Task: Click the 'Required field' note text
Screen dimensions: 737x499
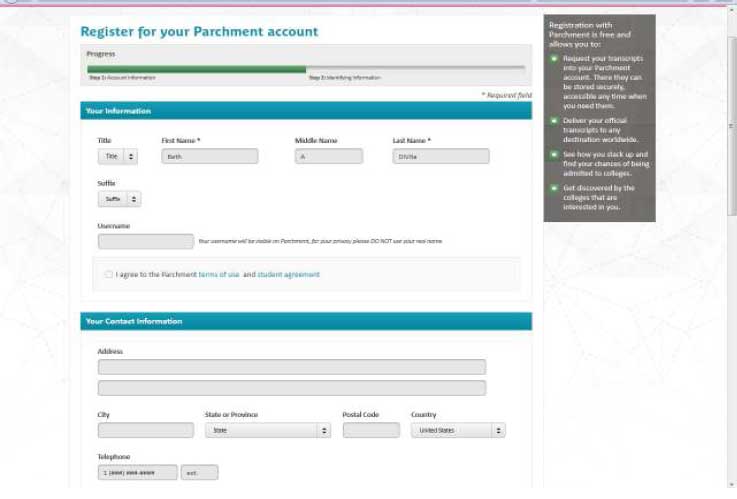Action: point(507,95)
